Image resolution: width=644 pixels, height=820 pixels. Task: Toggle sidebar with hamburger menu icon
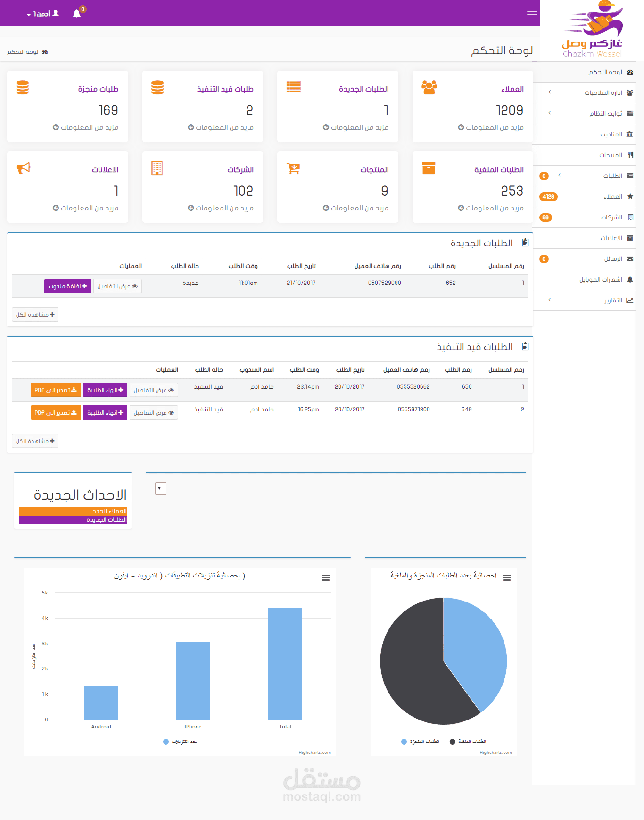pyautogui.click(x=532, y=14)
